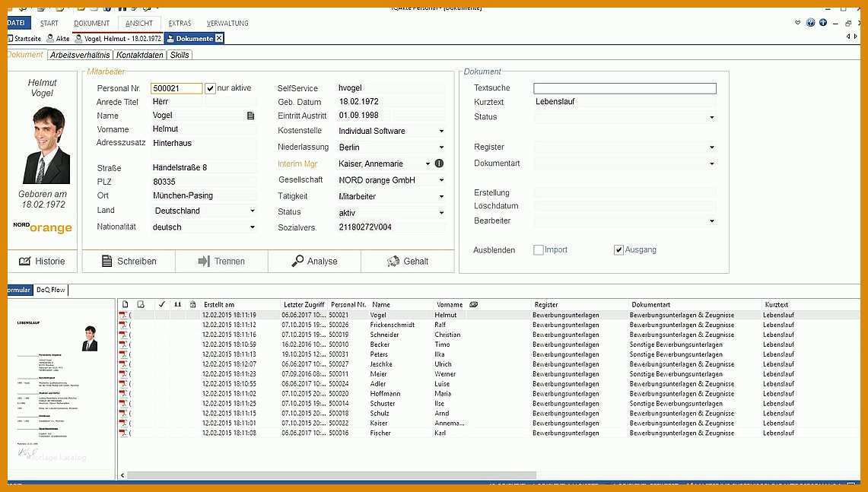Viewport: 868px width, 492px height.
Task: Select the 'Jeschke' row name cell
Action: pos(381,364)
